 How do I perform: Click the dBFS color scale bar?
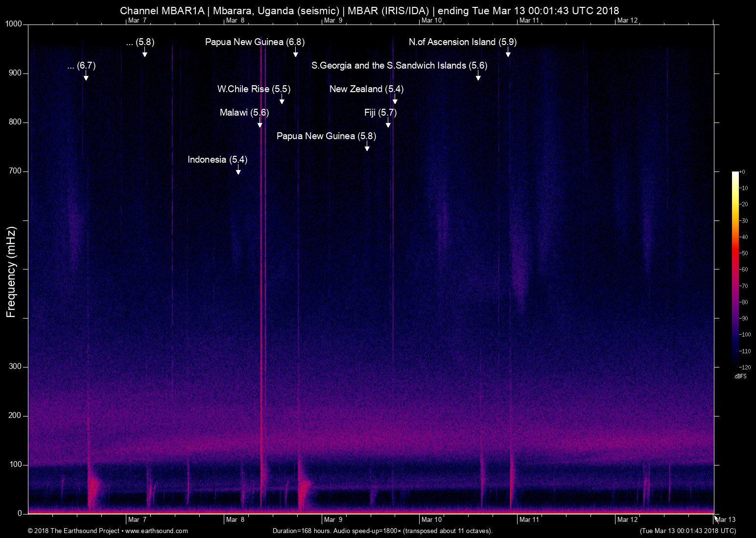[x=735, y=269]
